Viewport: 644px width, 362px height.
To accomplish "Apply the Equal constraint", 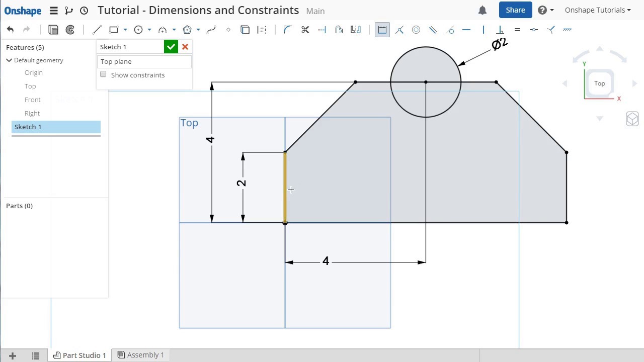I will pyautogui.click(x=517, y=30).
